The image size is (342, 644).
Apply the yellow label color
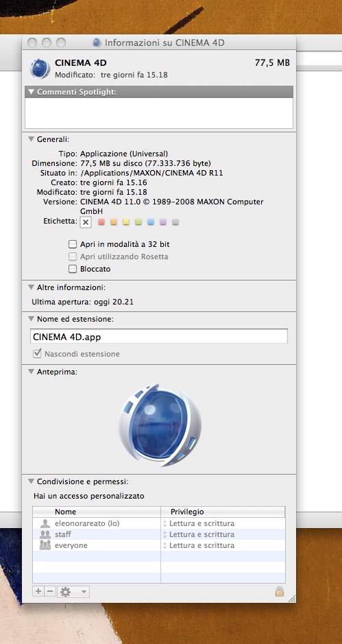[x=126, y=222]
